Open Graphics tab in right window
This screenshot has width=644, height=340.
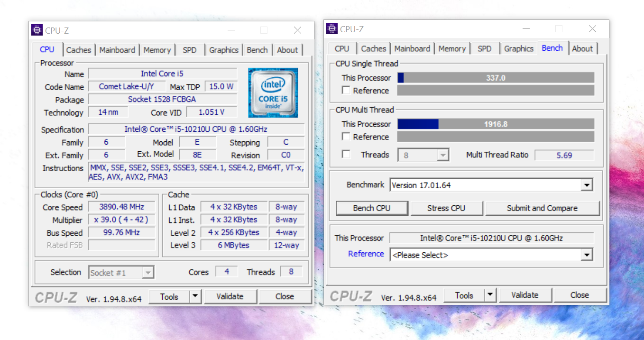point(519,49)
